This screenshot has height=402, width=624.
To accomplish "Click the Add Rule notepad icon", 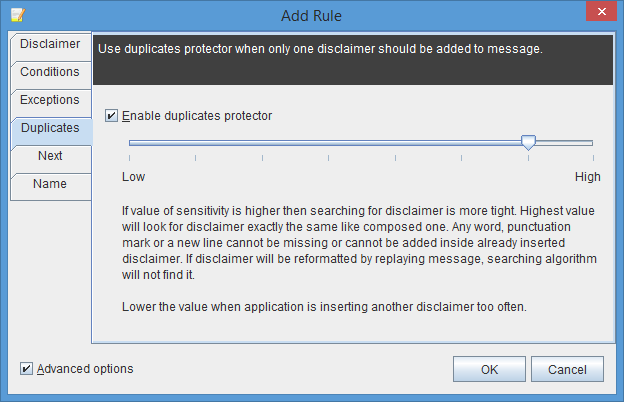I will point(18,15).
